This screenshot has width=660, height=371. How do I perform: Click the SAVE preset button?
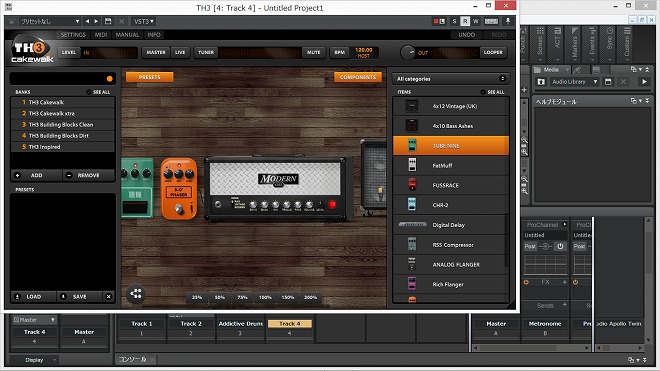(80, 296)
